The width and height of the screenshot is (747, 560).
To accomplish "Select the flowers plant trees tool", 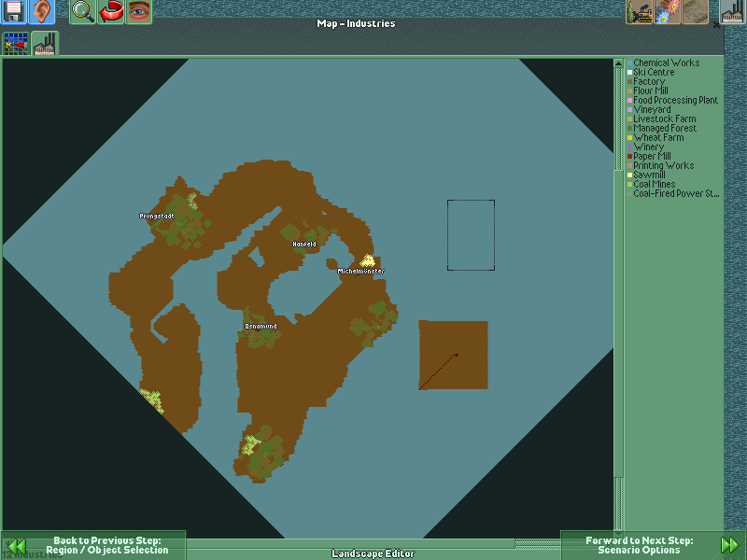I will click(668, 11).
